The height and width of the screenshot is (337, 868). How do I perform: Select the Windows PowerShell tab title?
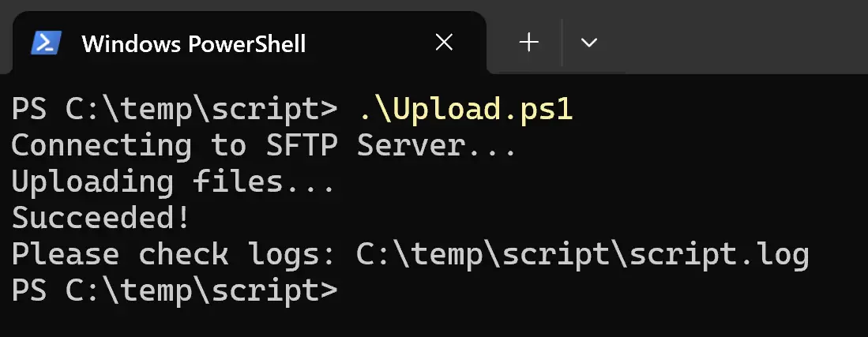point(194,43)
